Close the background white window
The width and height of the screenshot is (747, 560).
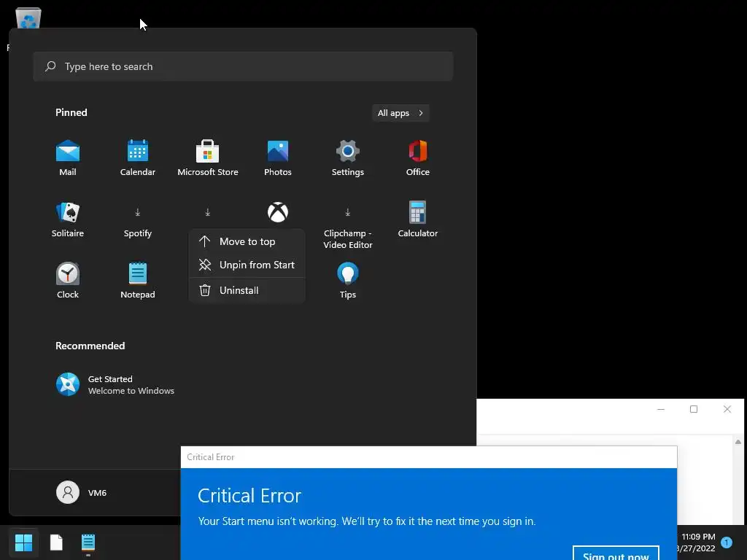coord(727,409)
